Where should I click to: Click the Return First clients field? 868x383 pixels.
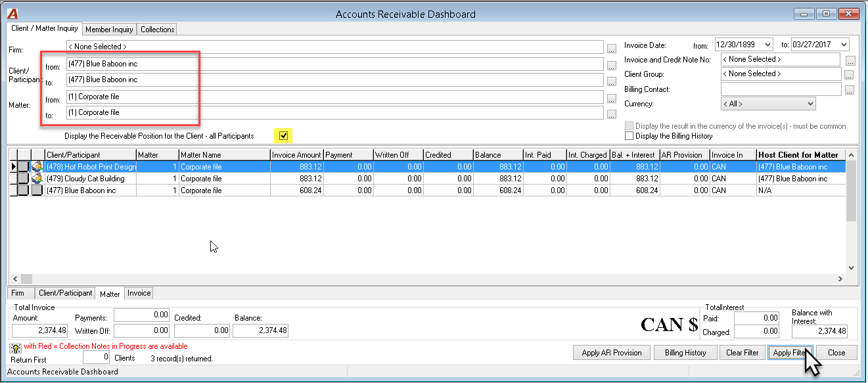coord(97,357)
